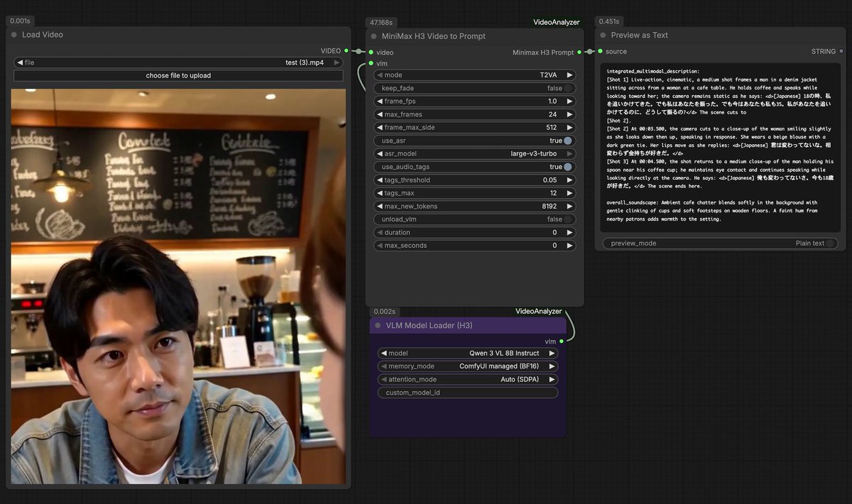Collapse the Preview as Text node dot
Screen dimensions: 852x504
603,35
